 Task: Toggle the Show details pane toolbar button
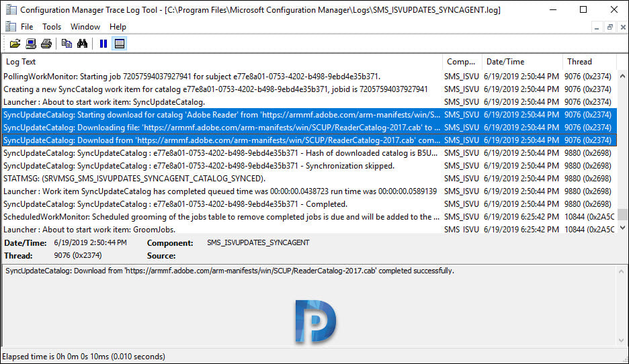tap(120, 44)
